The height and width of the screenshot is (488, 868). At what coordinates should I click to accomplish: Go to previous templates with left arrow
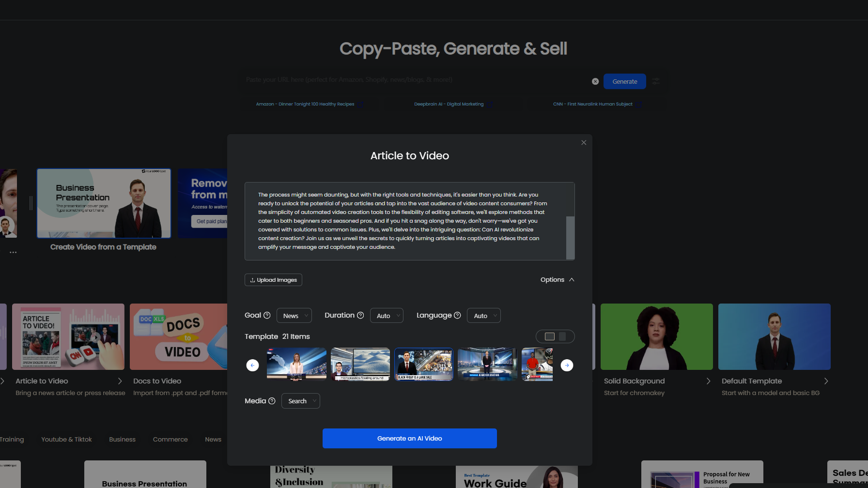252,365
